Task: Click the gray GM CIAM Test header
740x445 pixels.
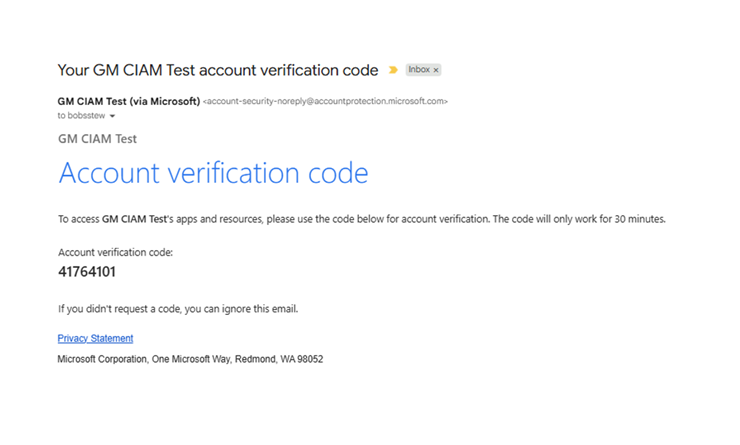Action: (x=97, y=139)
